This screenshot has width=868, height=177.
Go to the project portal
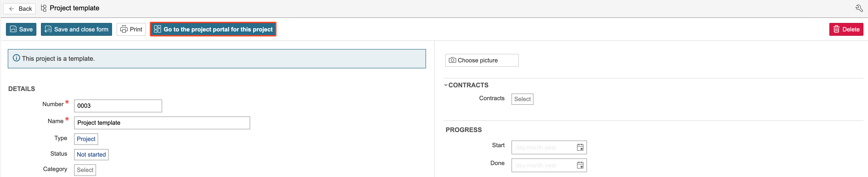213,29
